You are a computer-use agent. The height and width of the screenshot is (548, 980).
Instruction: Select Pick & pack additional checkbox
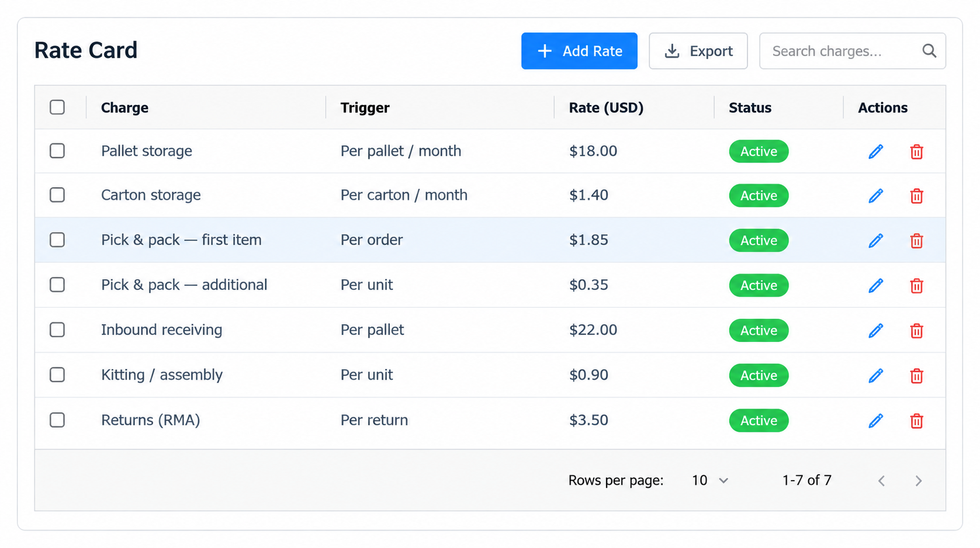57,285
